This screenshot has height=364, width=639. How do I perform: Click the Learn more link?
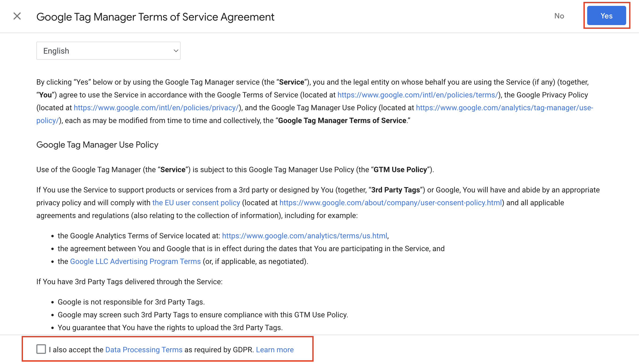click(x=275, y=350)
